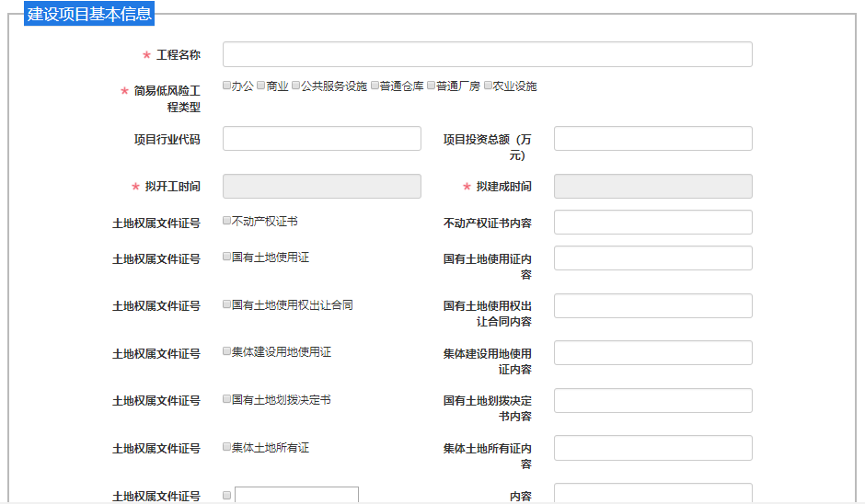
Task: Open the 拟建成时间 date field
Action: 653,187
